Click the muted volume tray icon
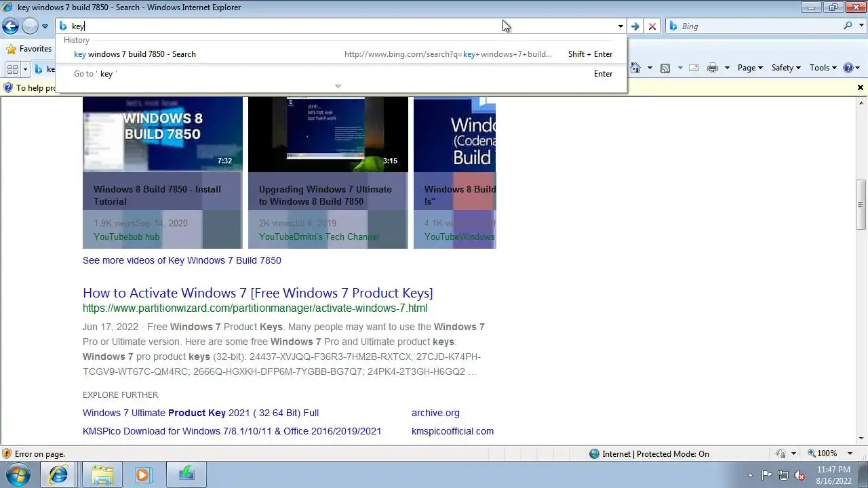The width and height of the screenshot is (868, 488). coord(800,475)
